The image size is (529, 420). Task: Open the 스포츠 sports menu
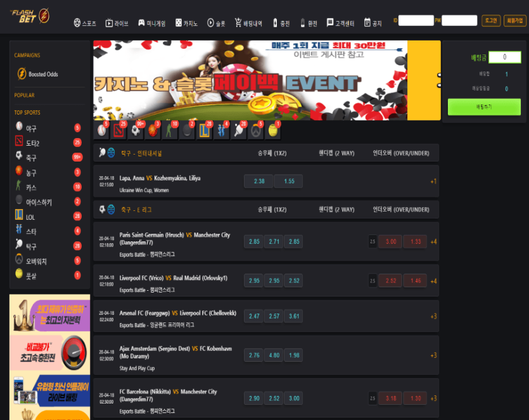click(85, 23)
